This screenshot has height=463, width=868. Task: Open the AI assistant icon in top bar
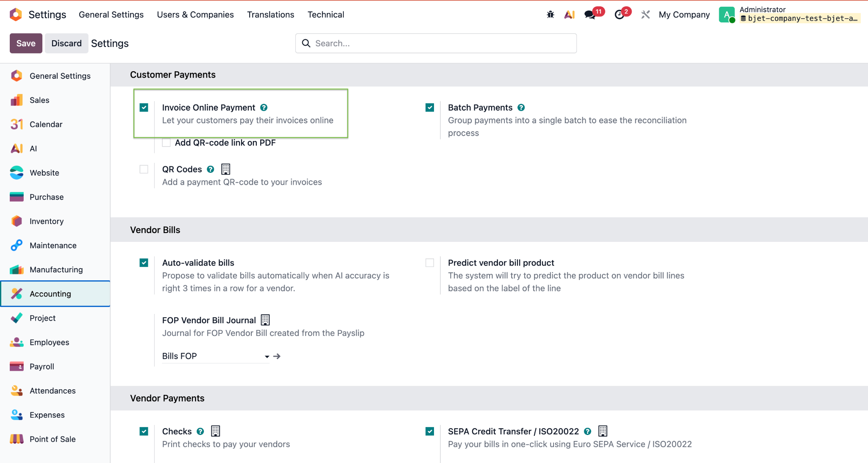[x=570, y=15]
